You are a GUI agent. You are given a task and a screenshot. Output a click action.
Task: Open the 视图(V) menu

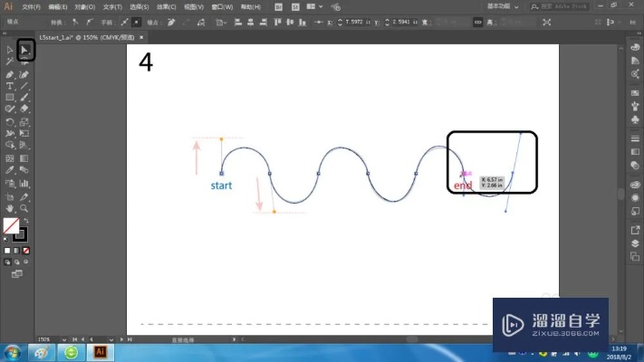pos(194,7)
